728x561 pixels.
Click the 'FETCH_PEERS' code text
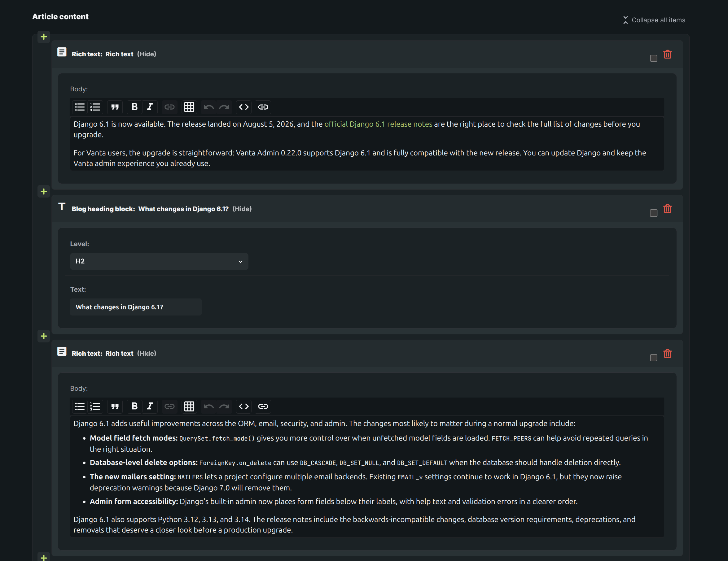(511, 438)
